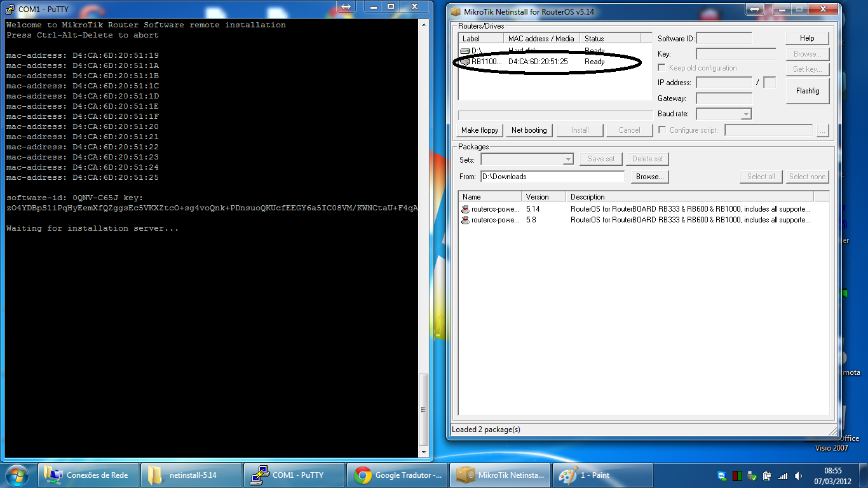Click the Flashfig button

pyautogui.click(x=808, y=91)
